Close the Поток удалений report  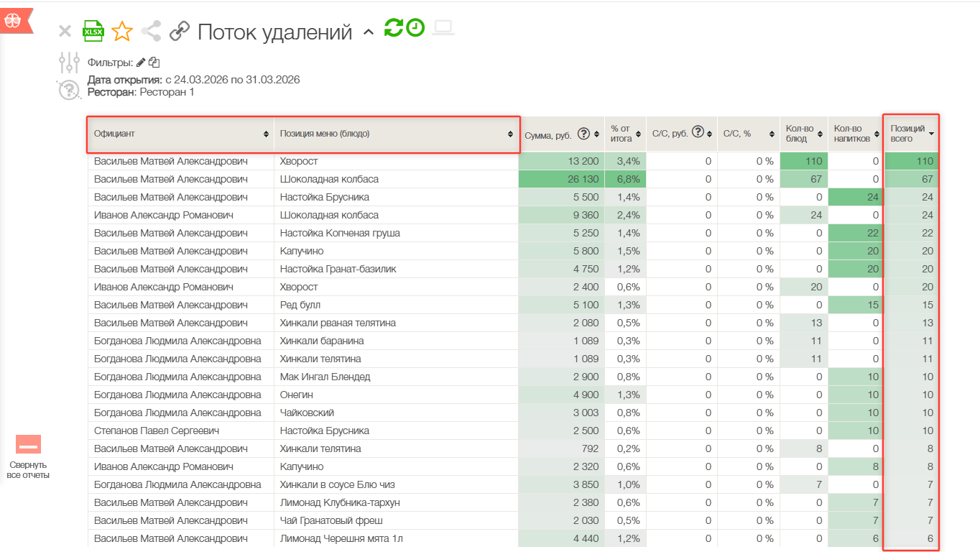click(x=65, y=31)
